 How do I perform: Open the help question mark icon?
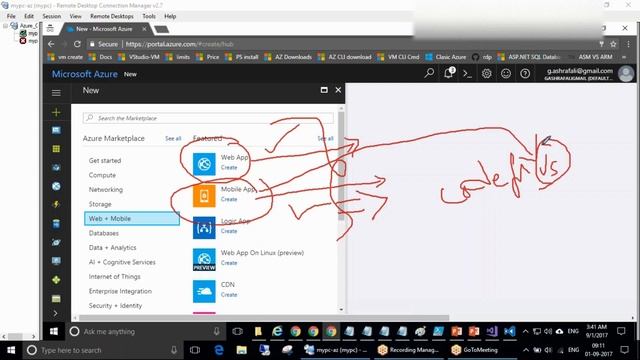[525, 74]
